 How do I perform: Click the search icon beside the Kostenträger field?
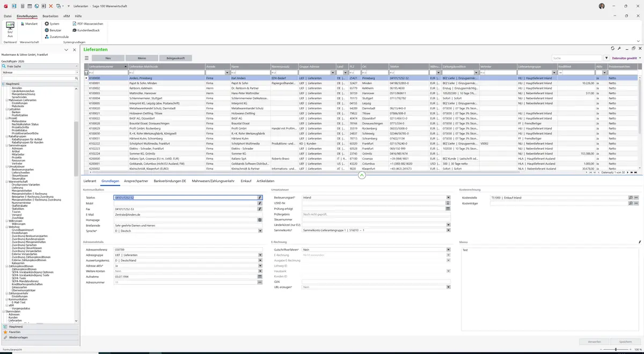click(631, 203)
